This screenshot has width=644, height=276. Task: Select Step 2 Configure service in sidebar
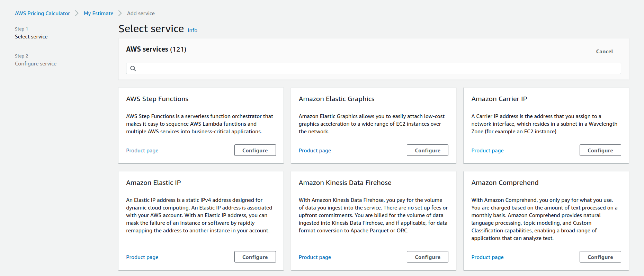(35, 63)
